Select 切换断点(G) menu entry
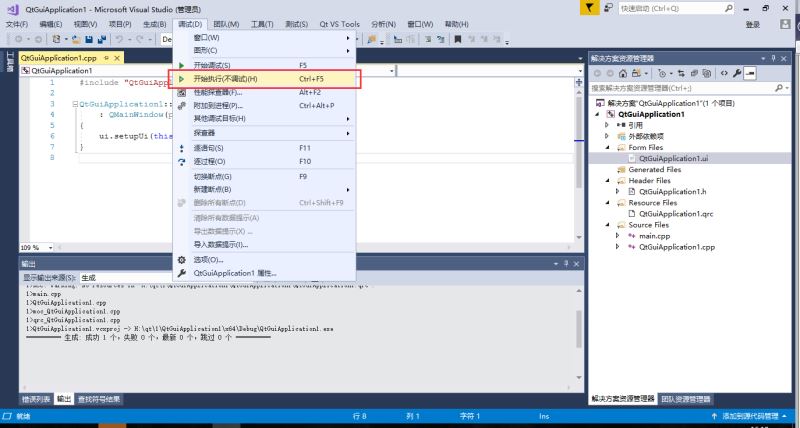This screenshot has width=800, height=428. tap(264, 177)
